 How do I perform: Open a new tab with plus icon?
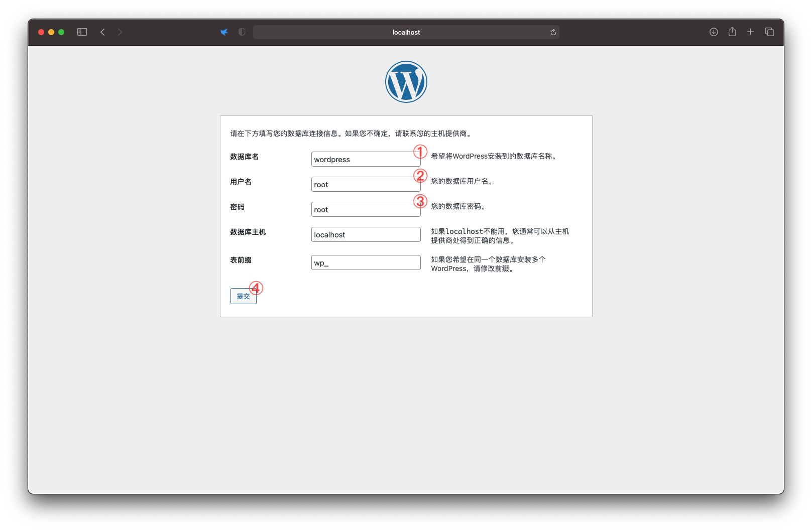[750, 32]
